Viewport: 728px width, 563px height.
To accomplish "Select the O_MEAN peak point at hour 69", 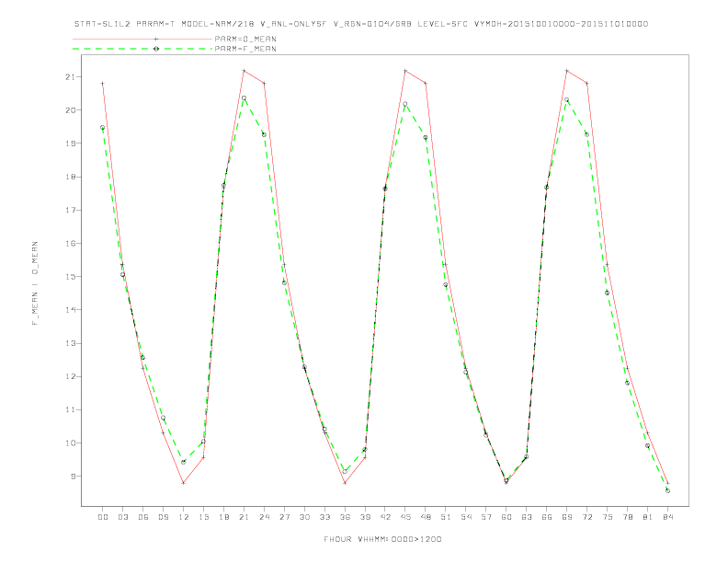I will 567,71.
